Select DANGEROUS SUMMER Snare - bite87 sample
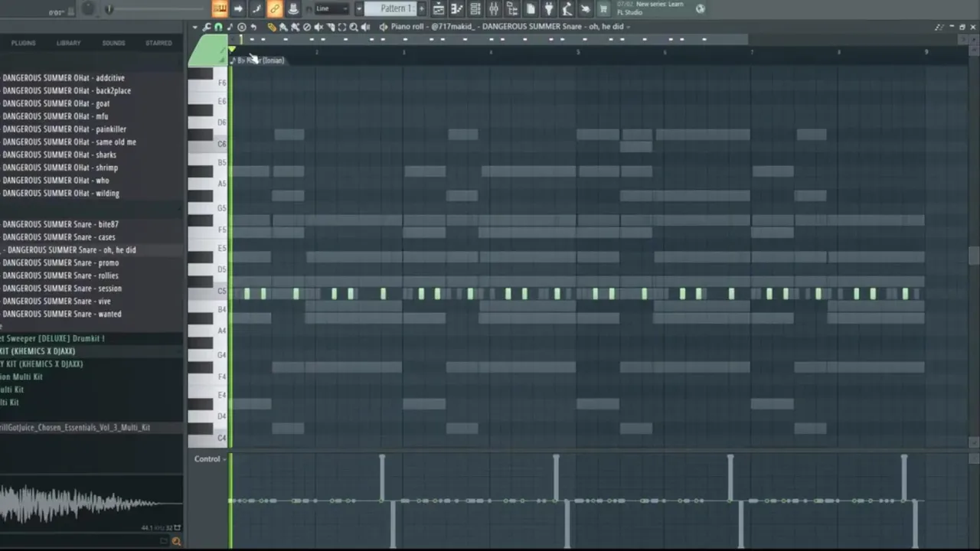 coord(60,224)
